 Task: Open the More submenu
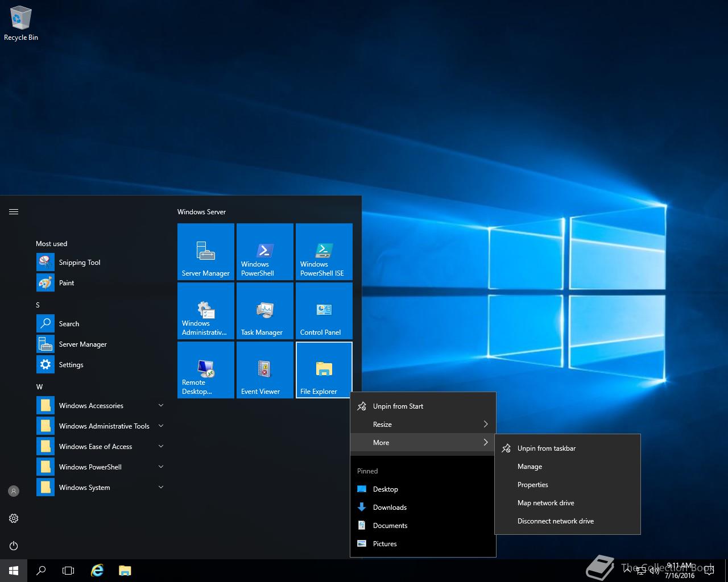click(x=423, y=443)
